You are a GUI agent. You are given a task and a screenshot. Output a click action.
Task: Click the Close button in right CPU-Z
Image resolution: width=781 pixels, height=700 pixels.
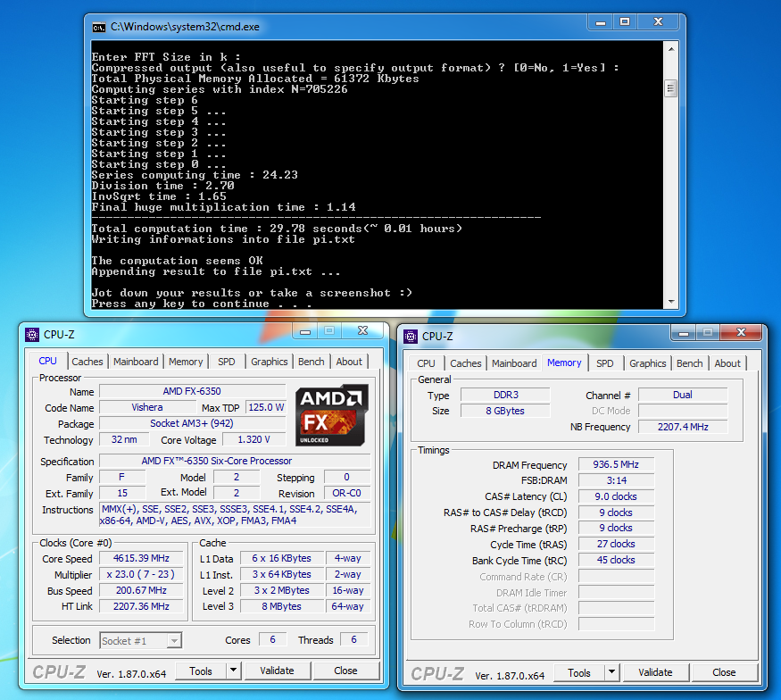pos(724,673)
